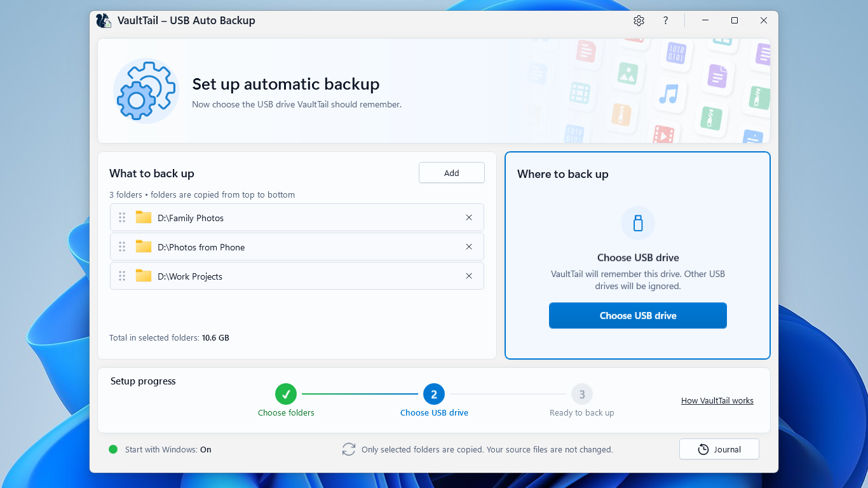Click the green checkmark step one circle
Image resolution: width=868 pixels, height=488 pixels.
(286, 394)
